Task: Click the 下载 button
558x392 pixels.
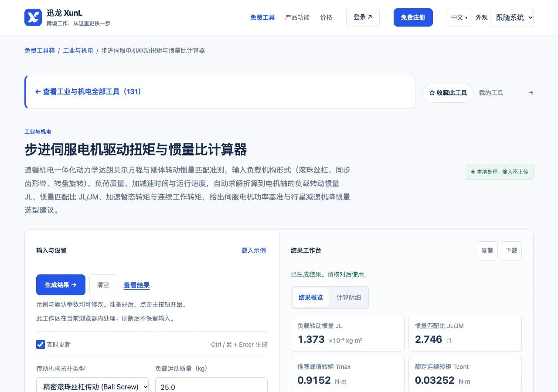Action: [x=511, y=250]
